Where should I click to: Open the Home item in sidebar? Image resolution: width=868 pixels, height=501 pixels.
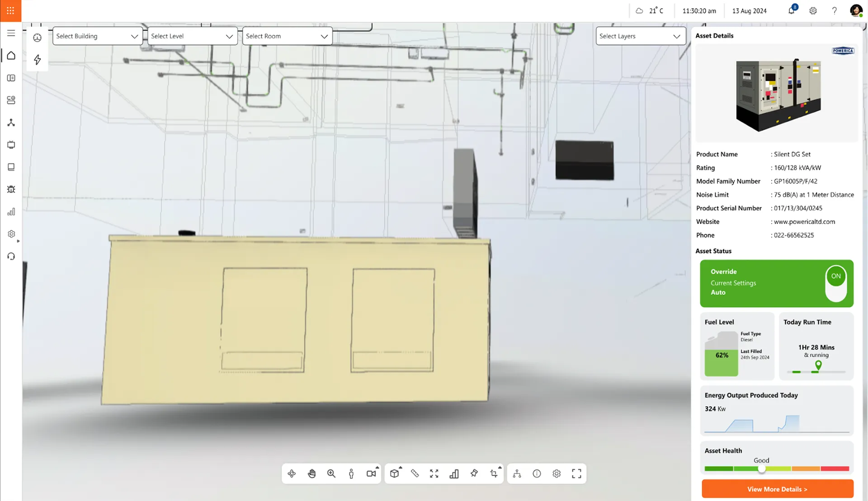pos(11,56)
